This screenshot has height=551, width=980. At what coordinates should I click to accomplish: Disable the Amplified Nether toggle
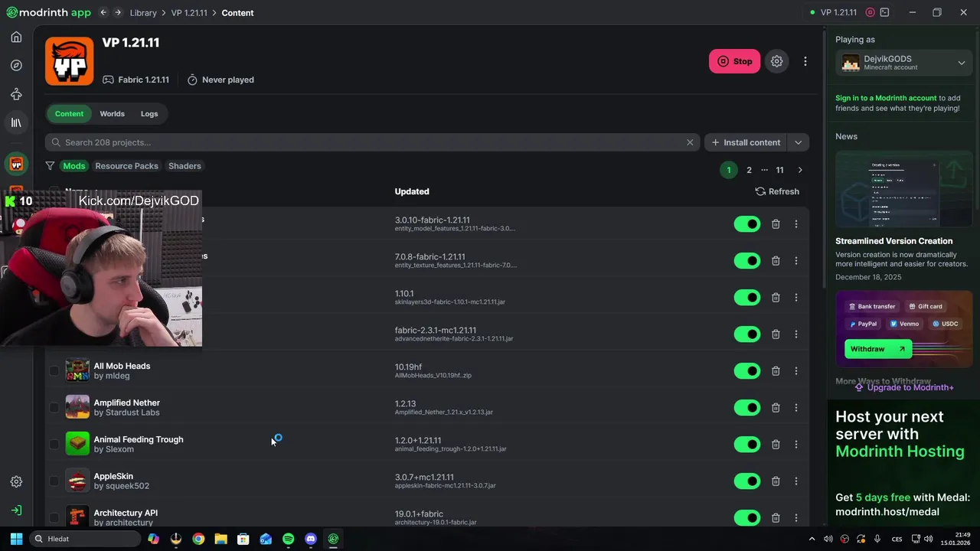click(747, 408)
